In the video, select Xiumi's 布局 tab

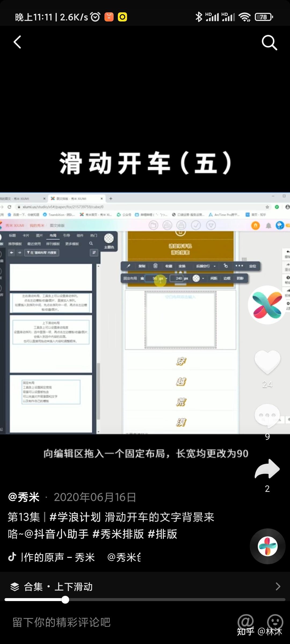[x=53, y=235]
